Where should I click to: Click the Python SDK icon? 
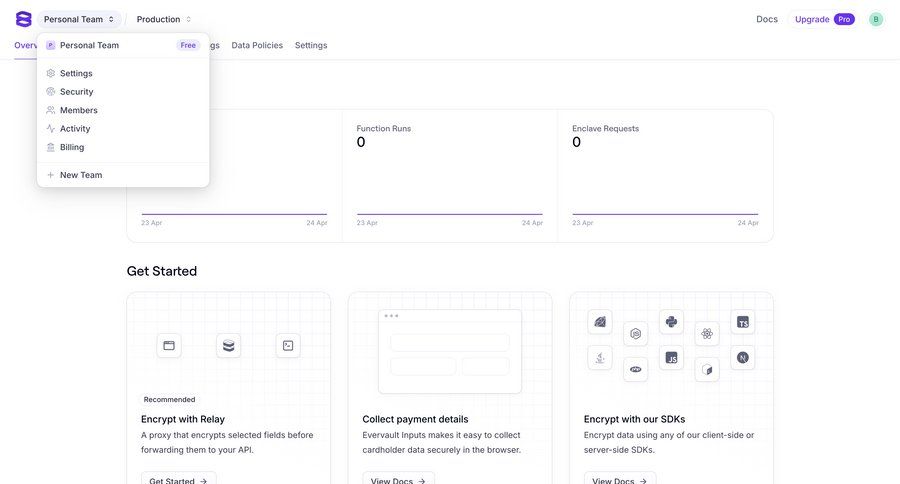tap(671, 322)
